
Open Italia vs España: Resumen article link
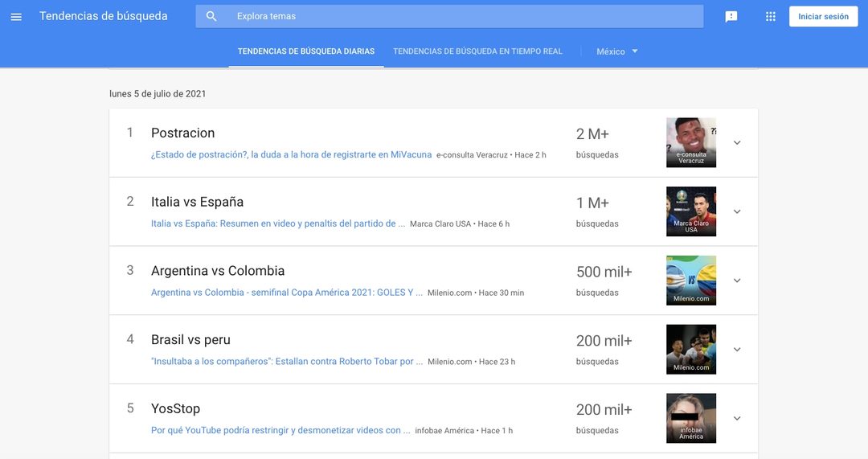[278, 223]
